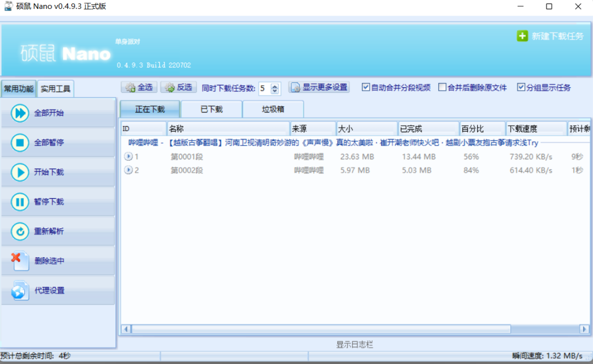The image size is (593, 364).
Task: Click the 显示日志栏 link
Action: 354,344
